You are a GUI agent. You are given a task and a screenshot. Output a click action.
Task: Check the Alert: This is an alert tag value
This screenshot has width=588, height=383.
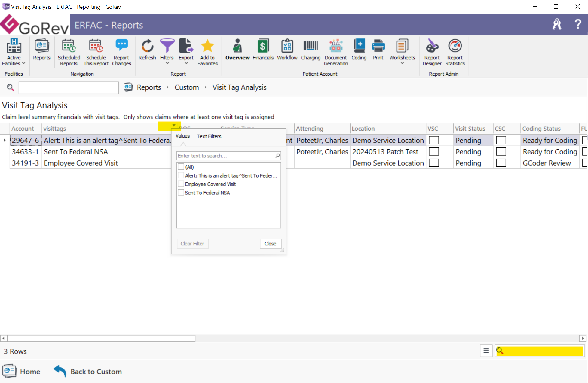[181, 175]
